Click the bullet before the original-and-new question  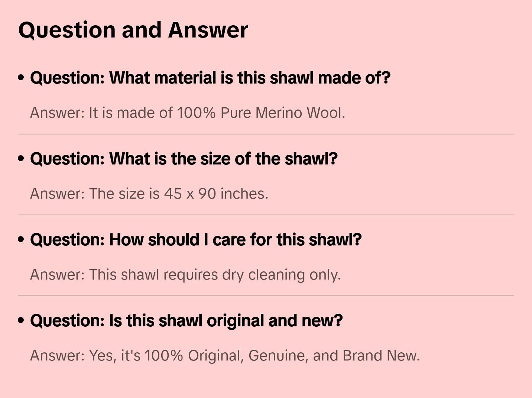coord(21,320)
